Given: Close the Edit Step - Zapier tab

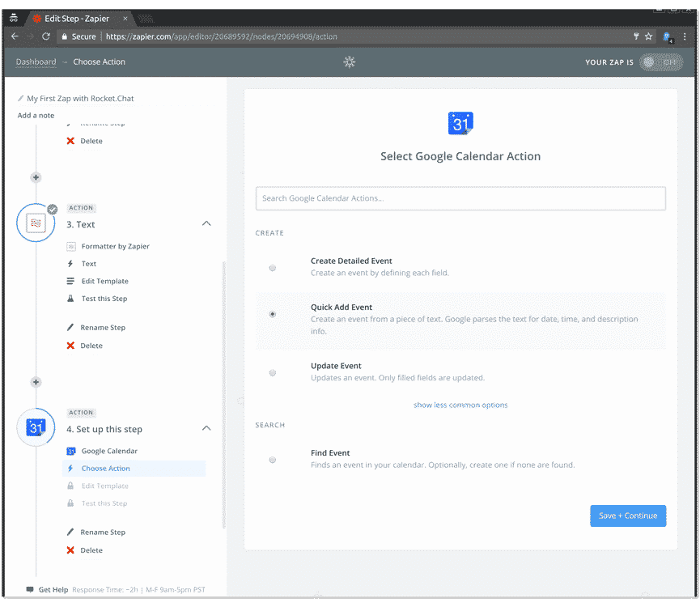Looking at the screenshot, I should (125, 19).
